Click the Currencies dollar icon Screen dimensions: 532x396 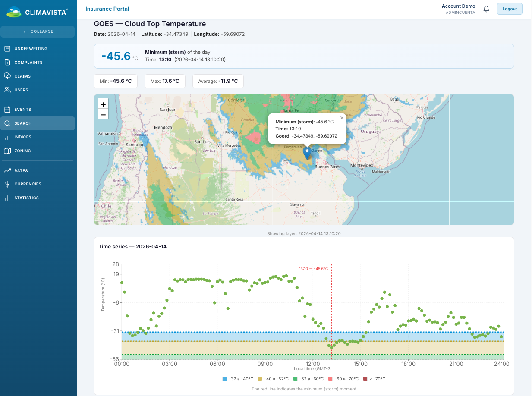(7, 184)
